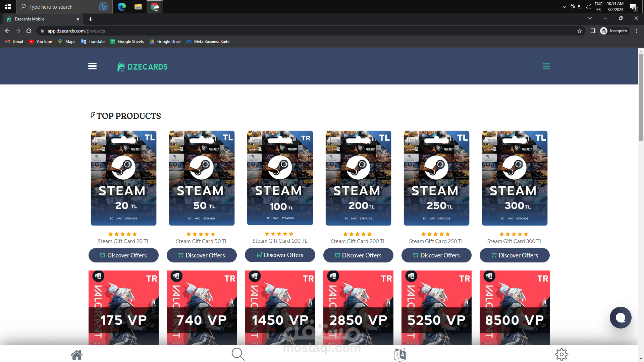Open the Steam 300 TL card image

(x=515, y=178)
